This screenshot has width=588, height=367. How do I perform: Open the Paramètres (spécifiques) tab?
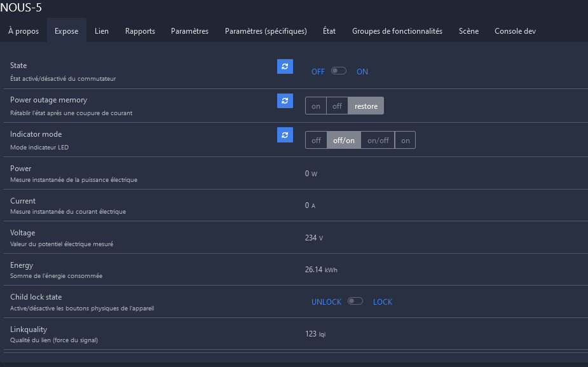click(266, 31)
